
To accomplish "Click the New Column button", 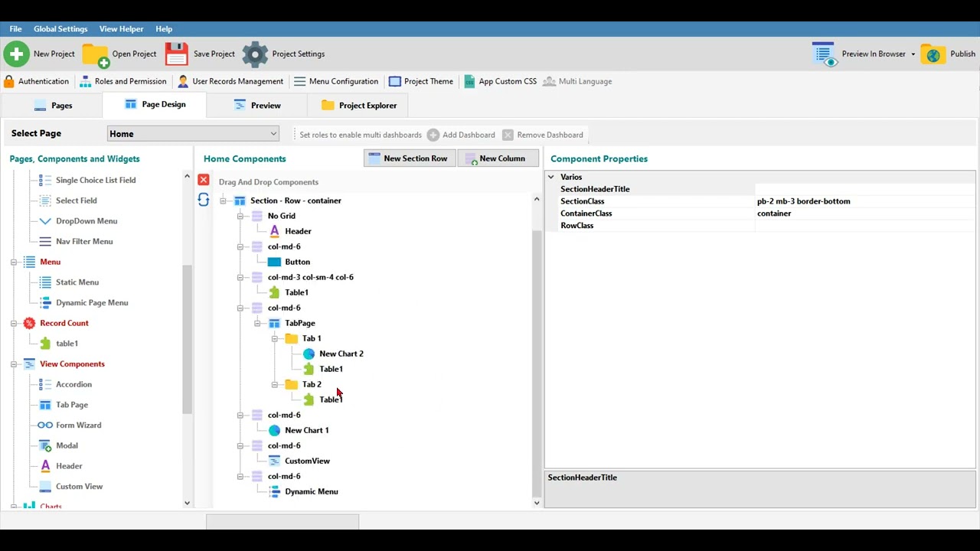I will (x=498, y=158).
